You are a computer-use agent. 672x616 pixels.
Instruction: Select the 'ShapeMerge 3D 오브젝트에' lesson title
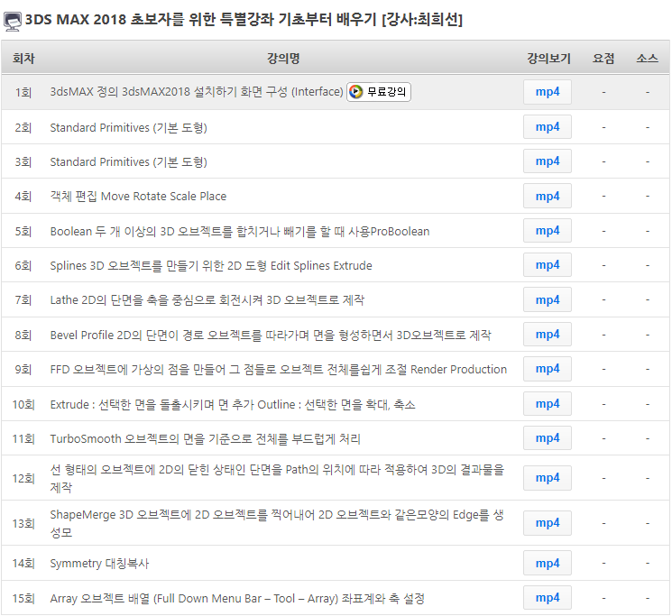pos(277,523)
